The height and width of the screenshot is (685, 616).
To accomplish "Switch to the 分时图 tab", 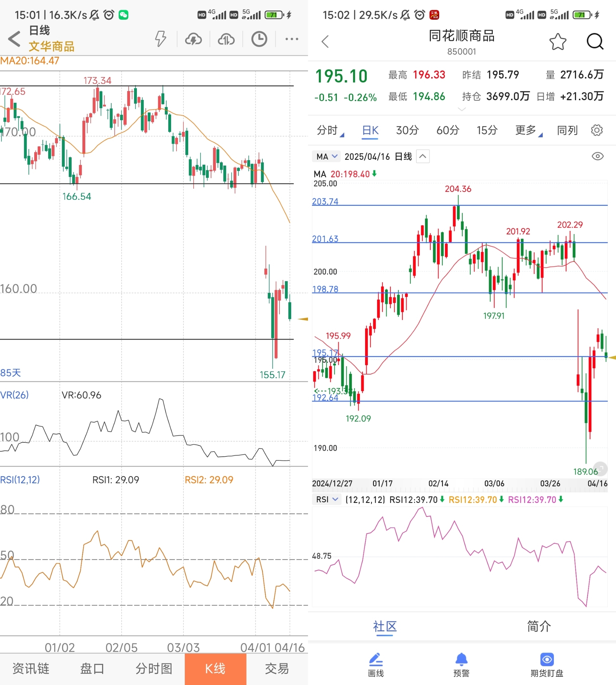I will (x=154, y=669).
